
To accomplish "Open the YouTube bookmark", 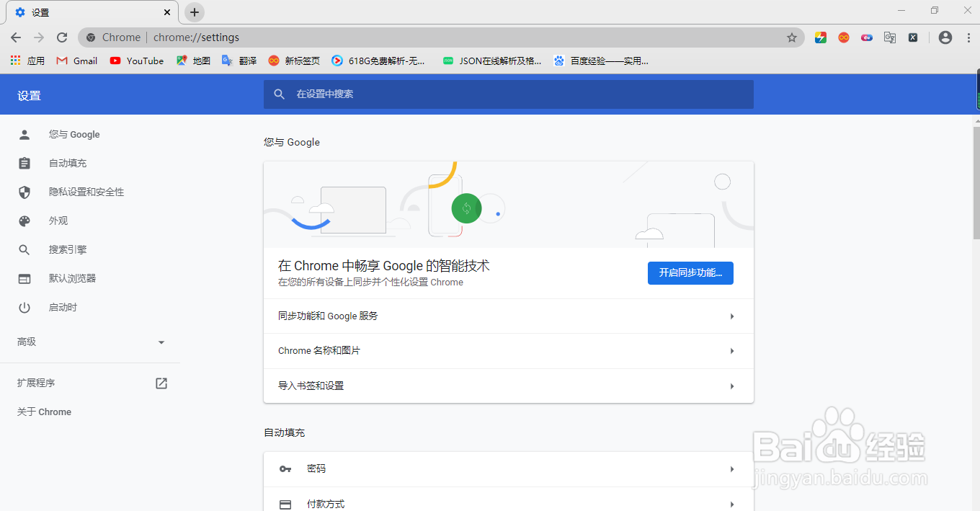I will coord(136,61).
